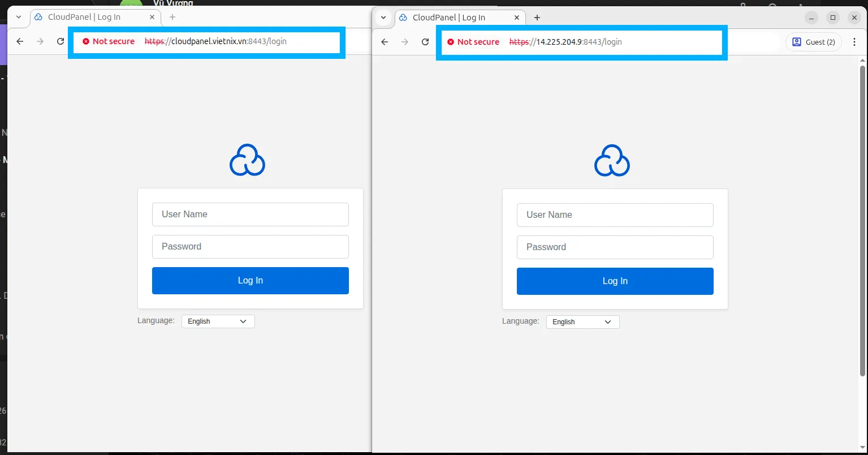Image resolution: width=868 pixels, height=455 pixels.
Task: Open the tab search dropdown in right window
Action: pyautogui.click(x=383, y=18)
